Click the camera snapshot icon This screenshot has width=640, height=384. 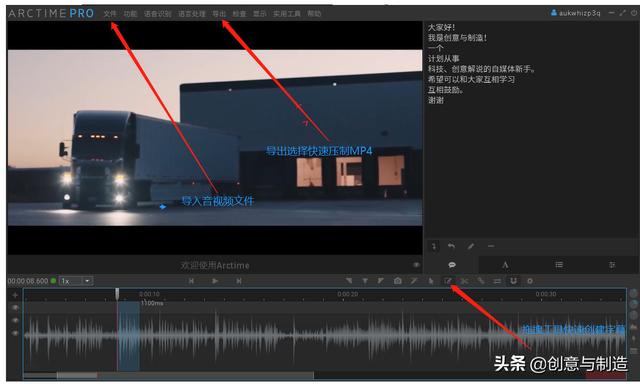(x=398, y=281)
